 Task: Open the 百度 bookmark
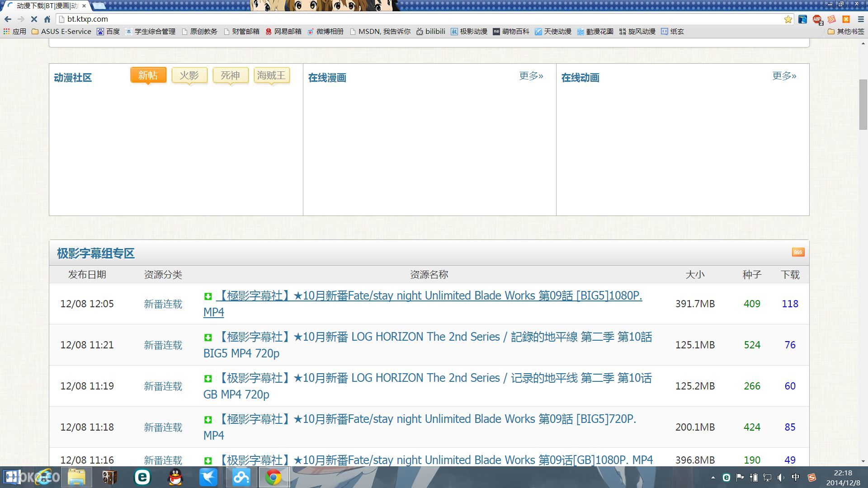point(108,31)
